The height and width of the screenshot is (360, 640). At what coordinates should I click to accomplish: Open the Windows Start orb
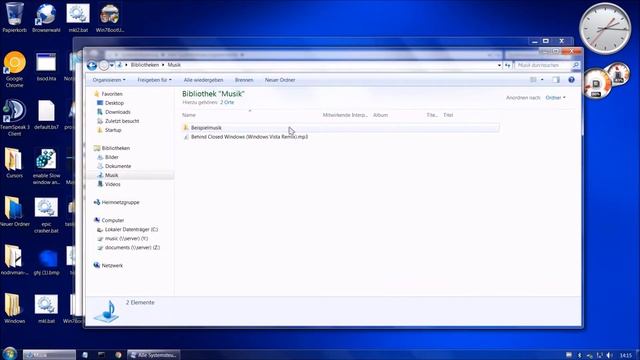(x=9, y=353)
